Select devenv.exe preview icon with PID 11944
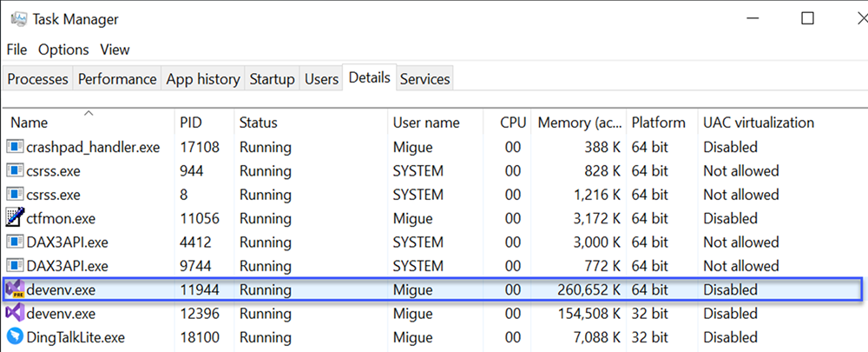The width and height of the screenshot is (868, 352). tap(15, 289)
